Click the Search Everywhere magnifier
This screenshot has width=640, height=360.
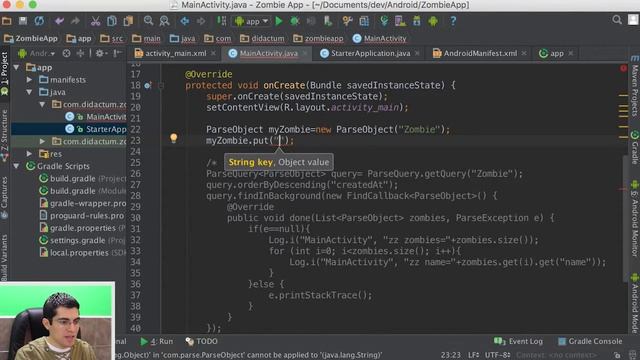[x=617, y=20]
